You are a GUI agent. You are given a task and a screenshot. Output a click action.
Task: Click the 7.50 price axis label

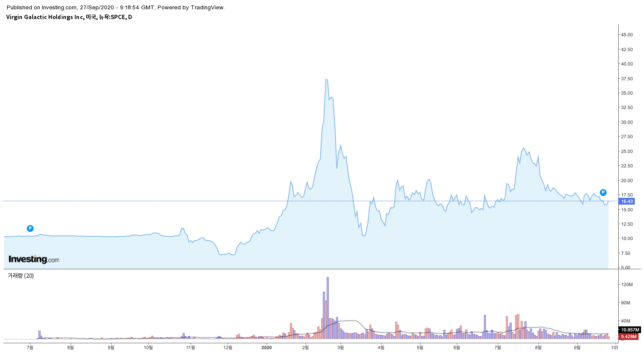click(625, 253)
